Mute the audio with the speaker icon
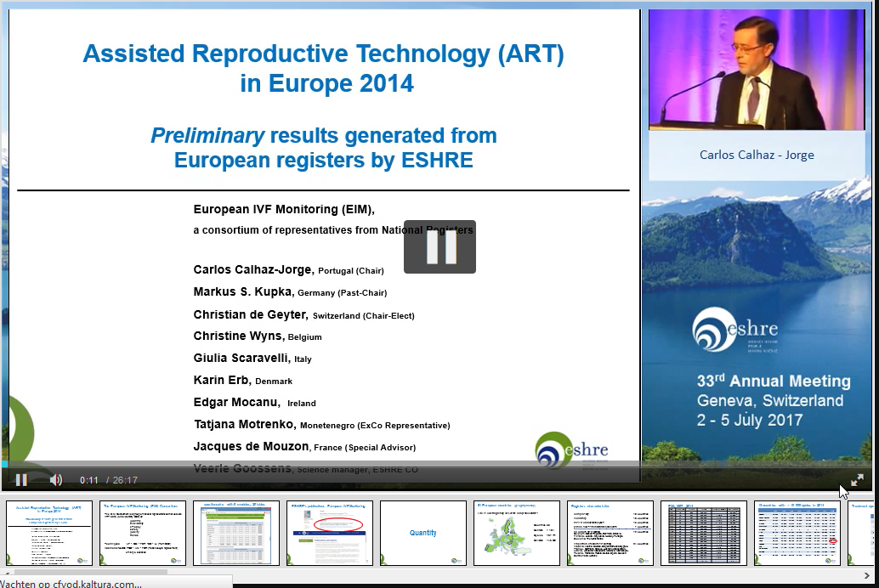The width and height of the screenshot is (879, 588). point(56,480)
